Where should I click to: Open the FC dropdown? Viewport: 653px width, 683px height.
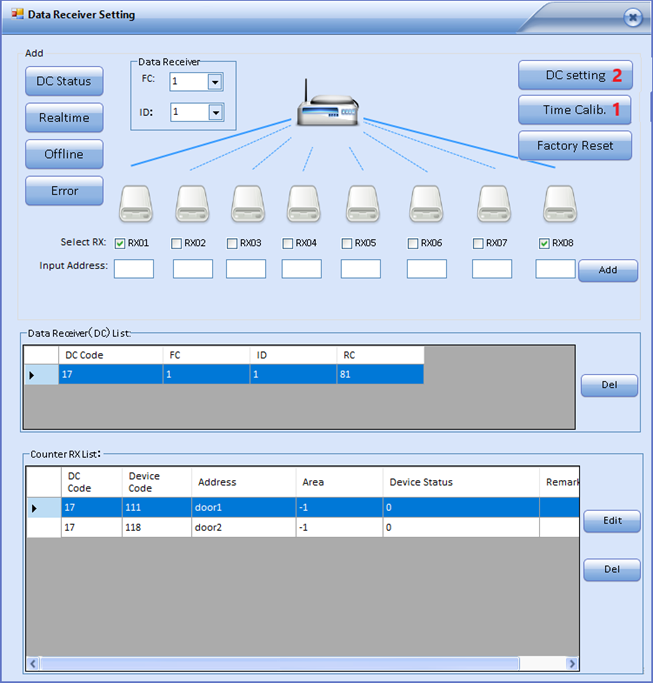coord(215,82)
